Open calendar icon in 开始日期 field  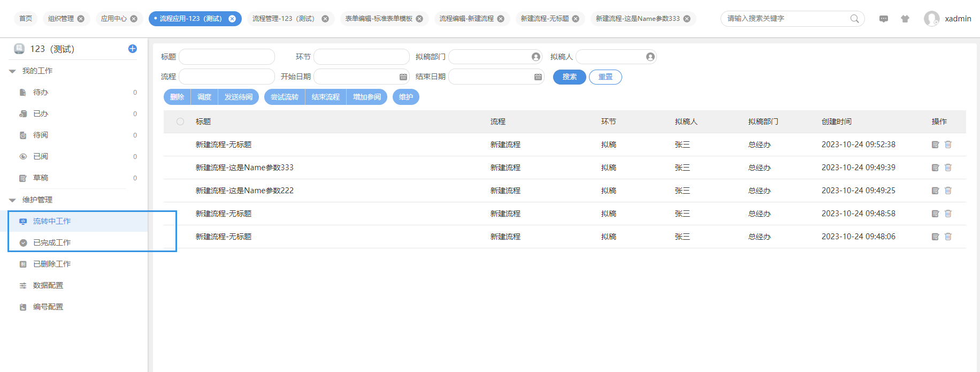click(x=403, y=77)
